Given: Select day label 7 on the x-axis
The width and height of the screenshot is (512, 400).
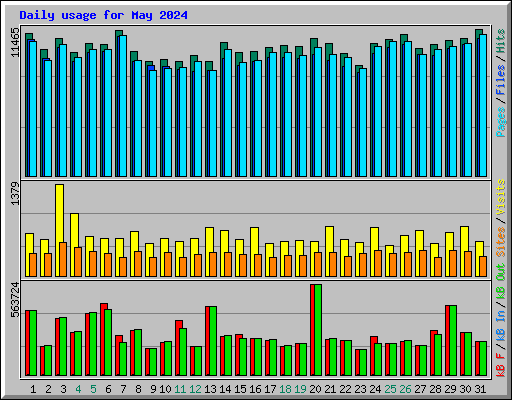Looking at the screenshot, I should tap(123, 389).
